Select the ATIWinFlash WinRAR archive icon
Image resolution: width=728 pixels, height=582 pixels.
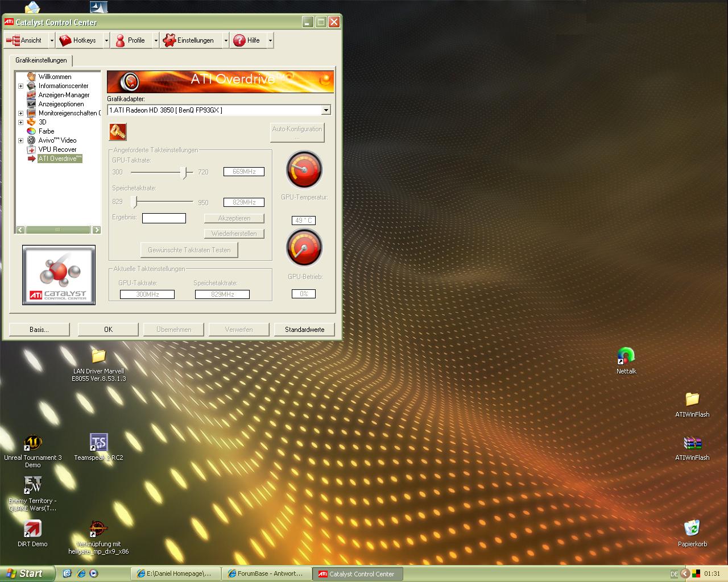[x=692, y=443]
